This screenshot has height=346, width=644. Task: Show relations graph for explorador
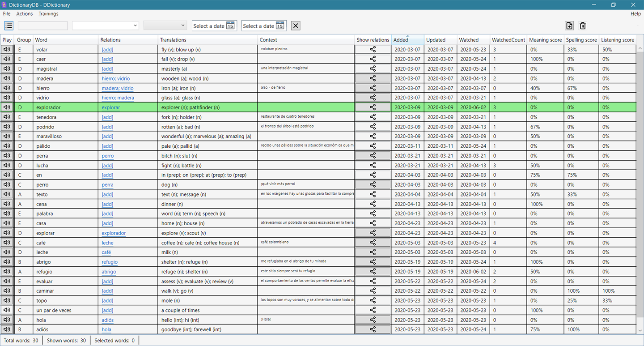pyautogui.click(x=373, y=107)
